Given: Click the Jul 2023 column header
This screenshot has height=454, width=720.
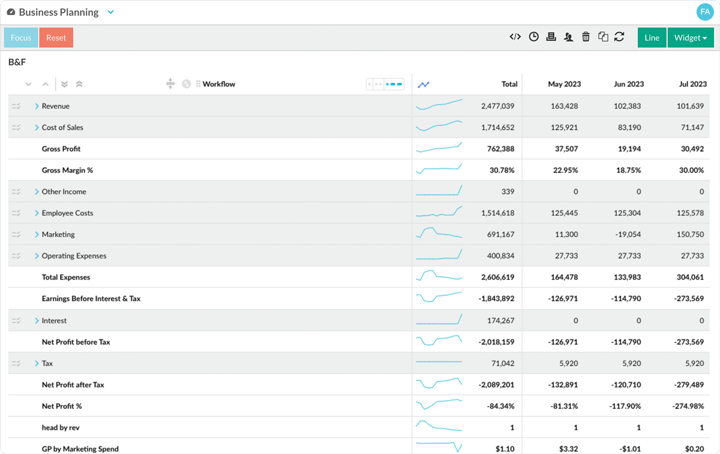Looking at the screenshot, I should point(693,84).
